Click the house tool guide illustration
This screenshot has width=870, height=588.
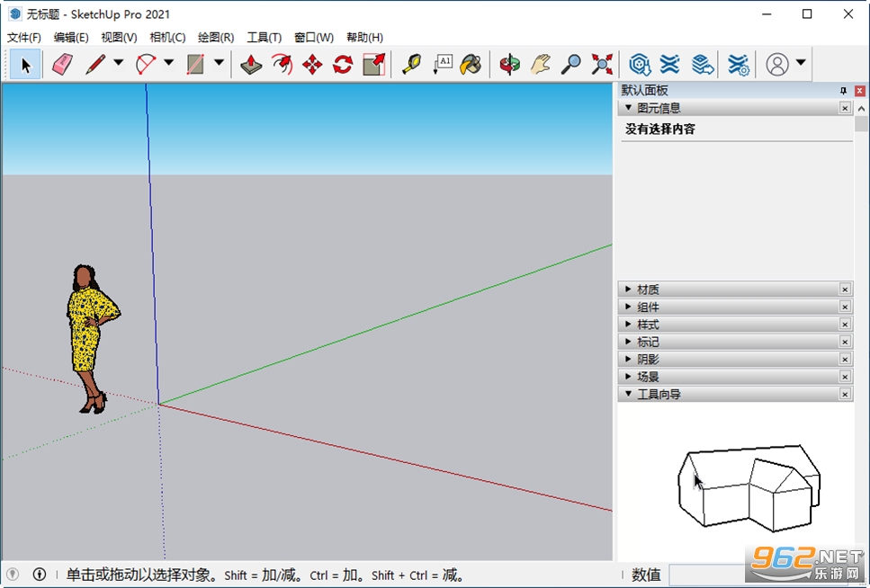pyautogui.click(x=749, y=488)
